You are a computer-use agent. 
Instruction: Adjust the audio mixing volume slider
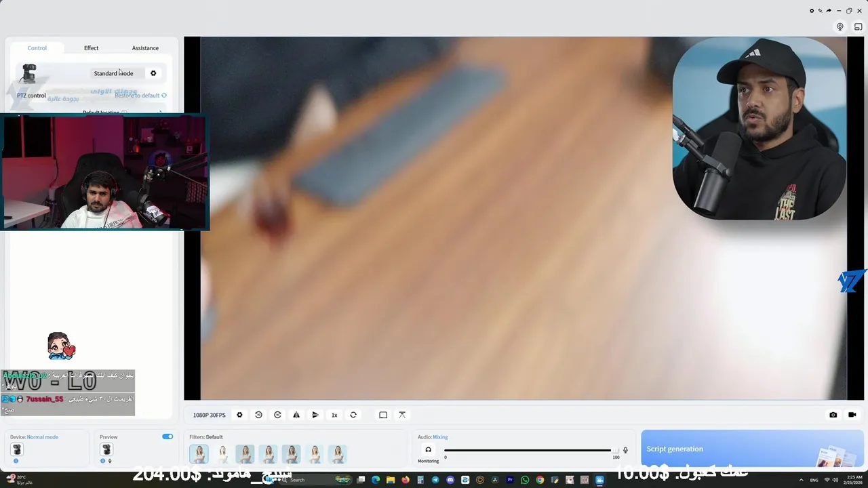point(529,450)
